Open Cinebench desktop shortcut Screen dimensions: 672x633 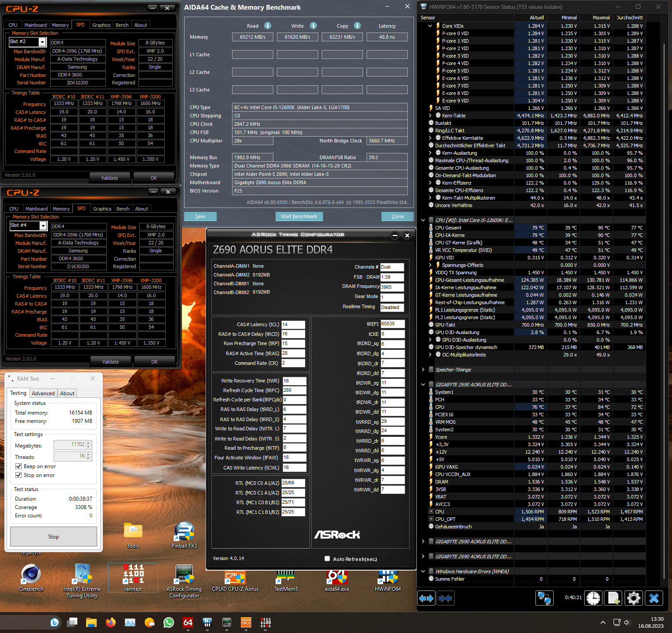coord(31,578)
